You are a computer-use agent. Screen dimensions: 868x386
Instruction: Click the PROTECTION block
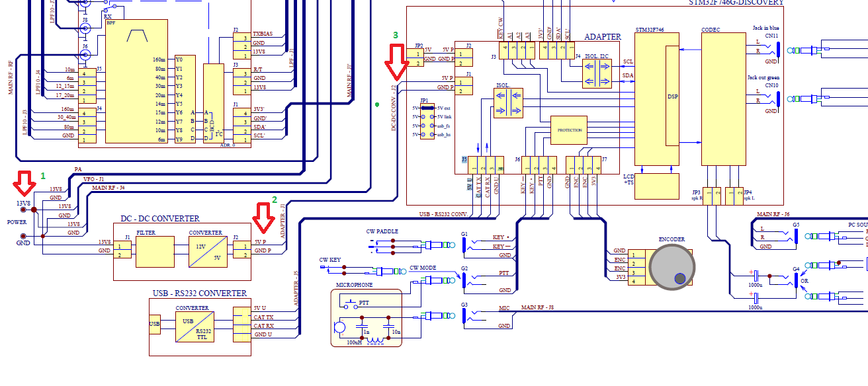569,130
